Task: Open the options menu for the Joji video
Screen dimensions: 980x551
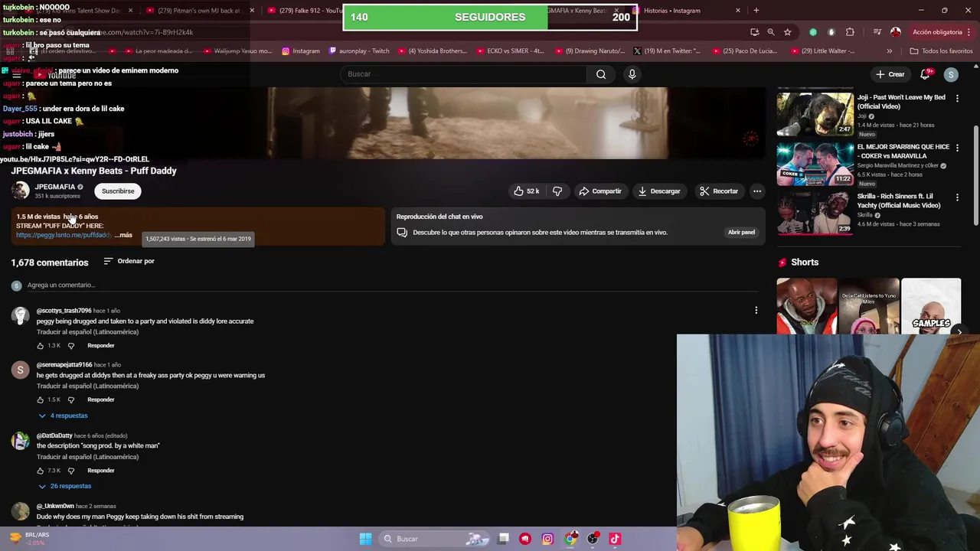Action: tap(957, 99)
